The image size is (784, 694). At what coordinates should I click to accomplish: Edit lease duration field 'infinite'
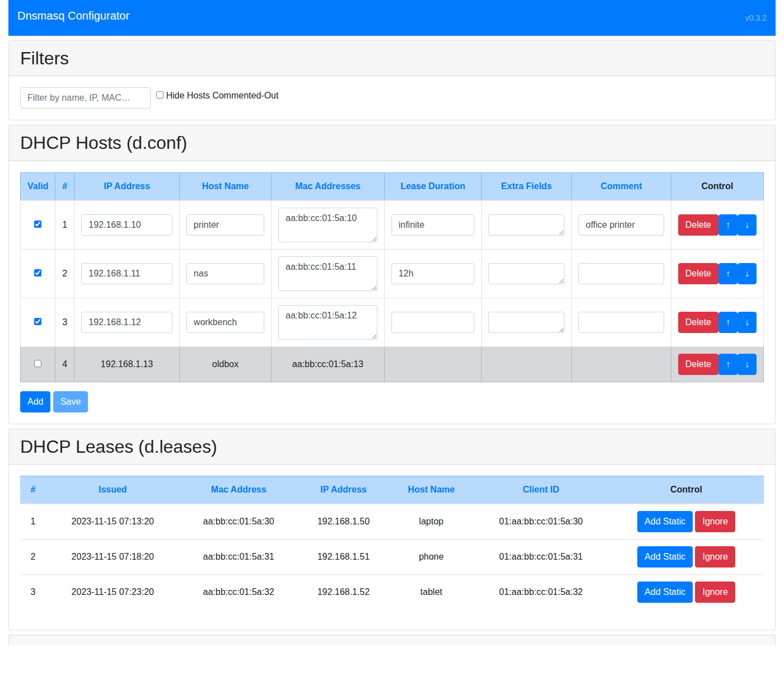point(433,225)
